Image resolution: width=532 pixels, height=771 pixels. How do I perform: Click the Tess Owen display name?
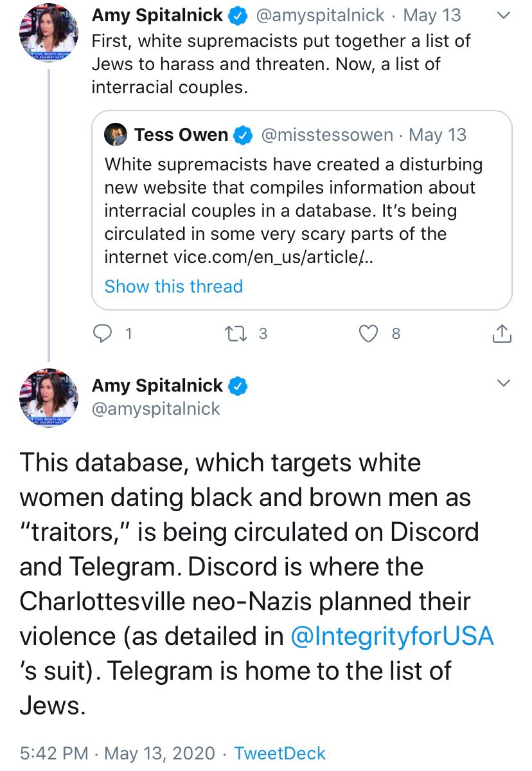[181, 135]
